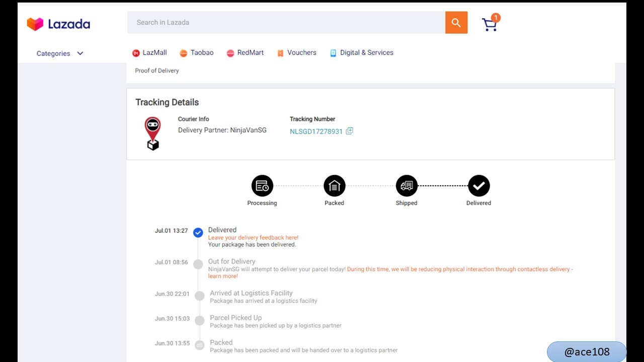Click the Packed timeline dot
The image size is (644, 362).
[200, 345]
